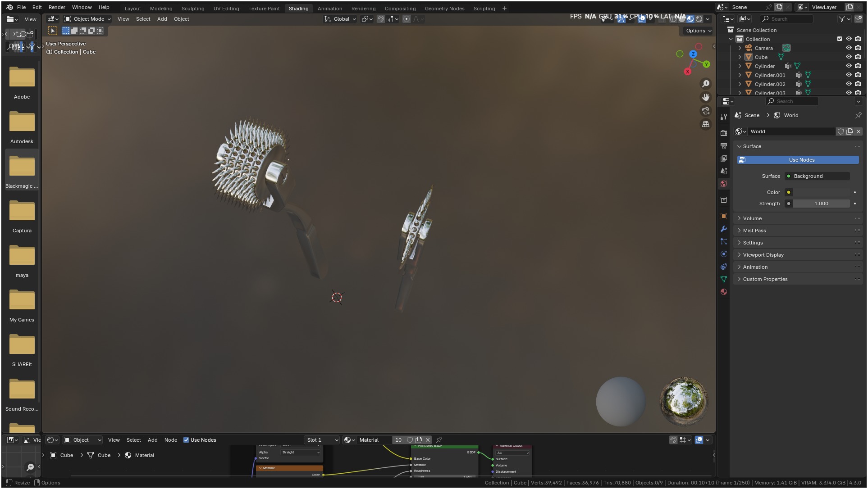Expand the Volume panel
Image resolution: width=868 pixels, height=489 pixels.
click(x=752, y=218)
